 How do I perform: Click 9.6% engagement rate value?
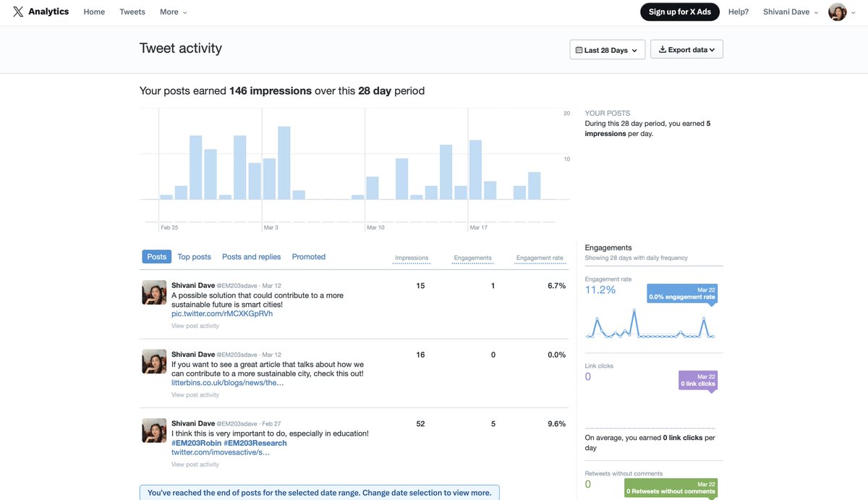[556, 424]
